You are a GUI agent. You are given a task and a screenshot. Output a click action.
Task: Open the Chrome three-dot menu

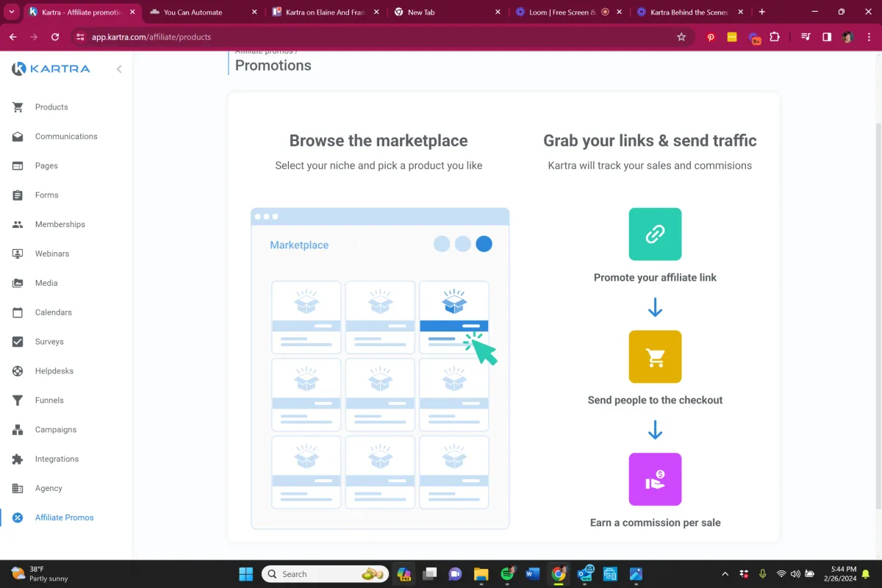coord(869,37)
